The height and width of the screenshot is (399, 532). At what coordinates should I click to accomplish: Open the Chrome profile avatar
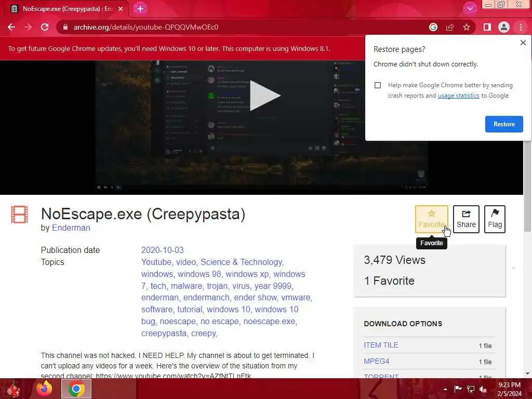coord(504,27)
